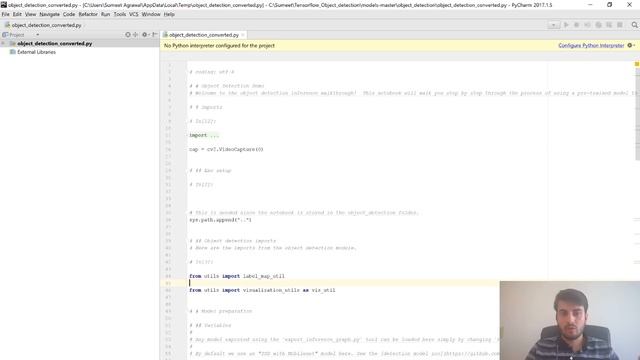Click line 'sys.path.append("..")'
640x360 pixels.
coord(220,220)
